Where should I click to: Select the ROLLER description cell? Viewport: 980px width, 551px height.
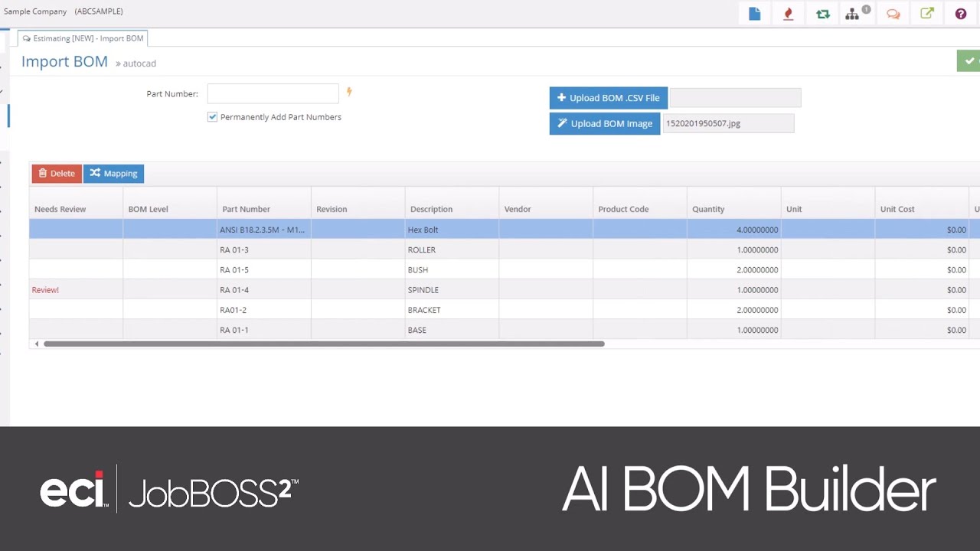[452, 249]
